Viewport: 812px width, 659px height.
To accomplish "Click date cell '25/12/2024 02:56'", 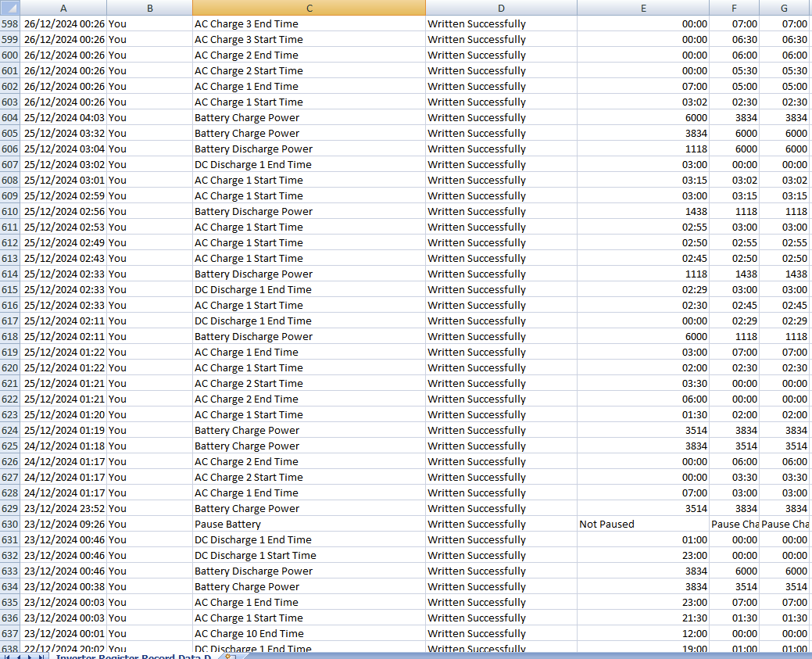I will (x=64, y=211).
